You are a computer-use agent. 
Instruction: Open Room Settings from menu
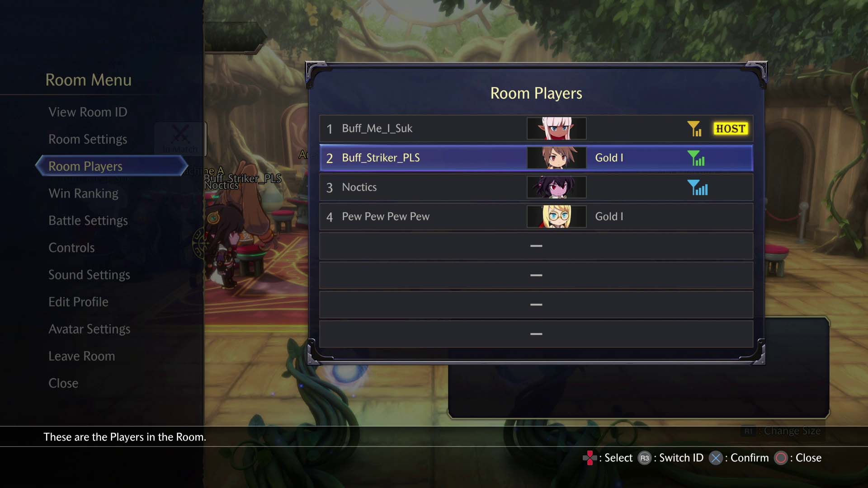click(88, 138)
